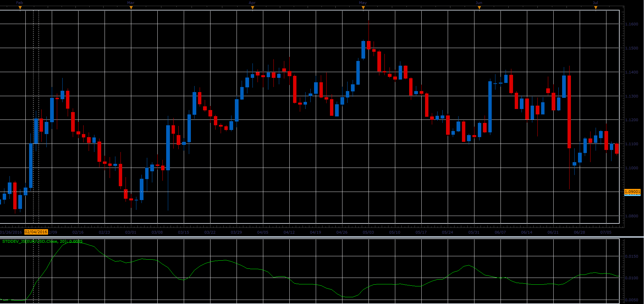Click the 01/26/2016 date axis label
This screenshot has height=304, width=644.
click(11, 232)
